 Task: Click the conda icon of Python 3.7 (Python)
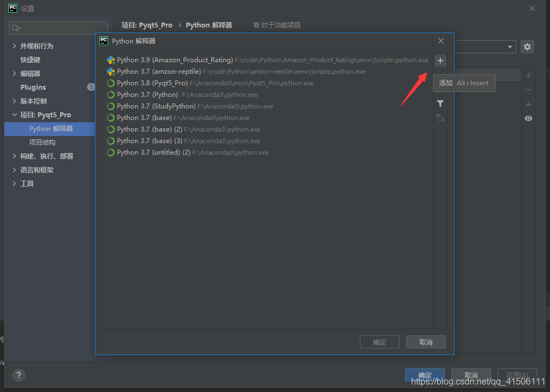coord(110,95)
